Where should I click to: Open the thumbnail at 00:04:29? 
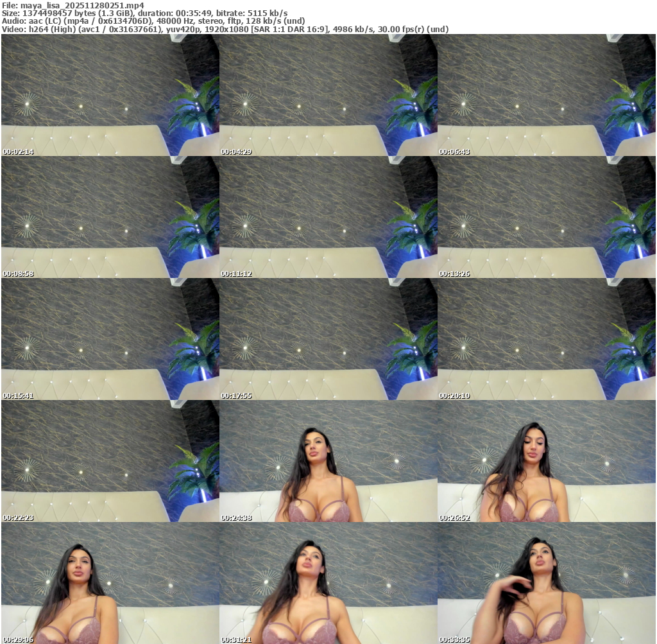pos(328,95)
